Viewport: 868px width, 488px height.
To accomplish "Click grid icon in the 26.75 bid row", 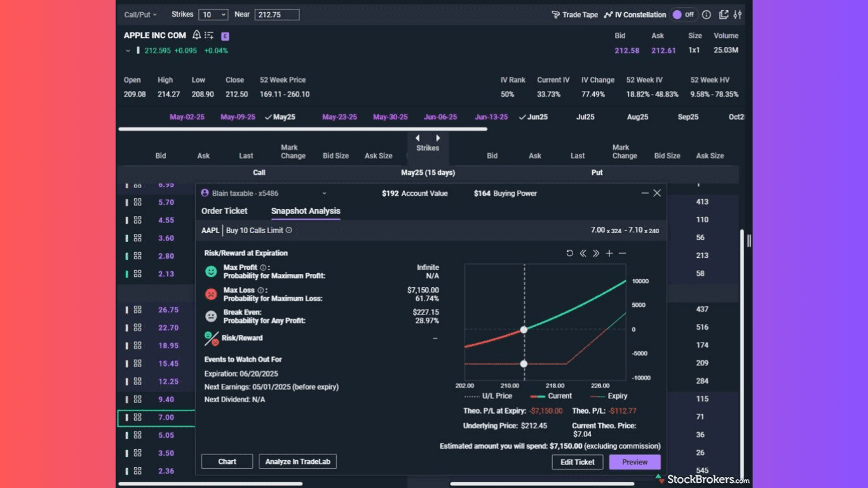I will (137, 310).
